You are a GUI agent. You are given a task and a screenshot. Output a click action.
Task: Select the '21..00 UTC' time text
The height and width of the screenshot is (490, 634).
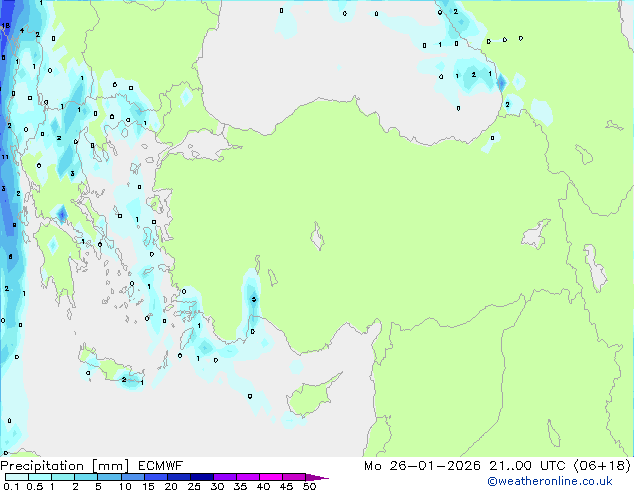pos(527,466)
